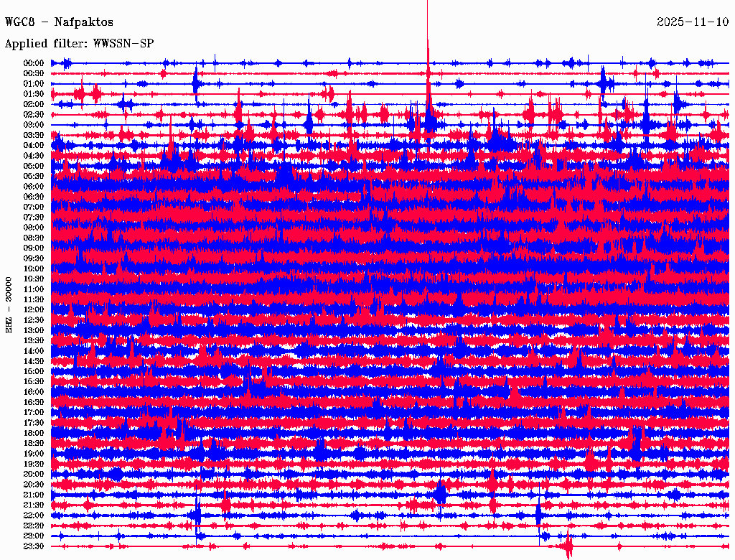Click the 21:00 time label

[34, 495]
